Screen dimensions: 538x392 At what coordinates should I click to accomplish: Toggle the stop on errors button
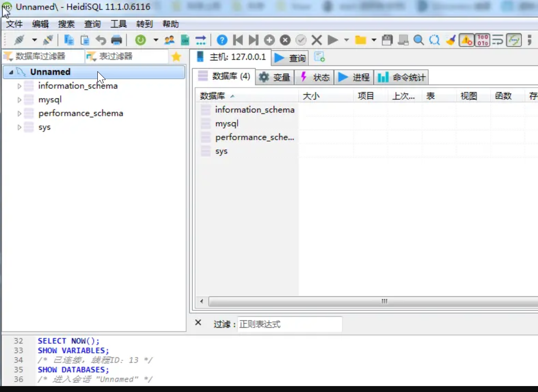pyautogui.click(x=467, y=40)
